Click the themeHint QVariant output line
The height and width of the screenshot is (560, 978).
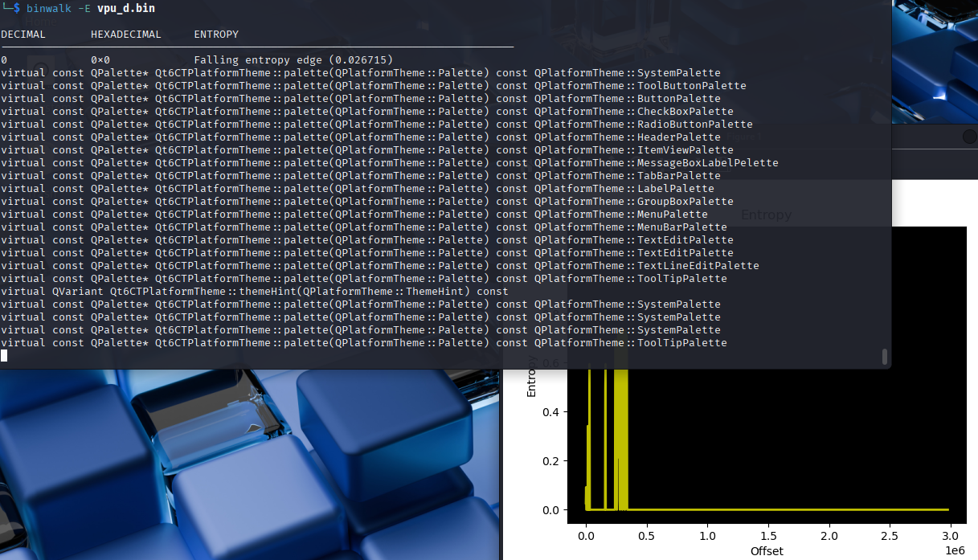tap(255, 292)
